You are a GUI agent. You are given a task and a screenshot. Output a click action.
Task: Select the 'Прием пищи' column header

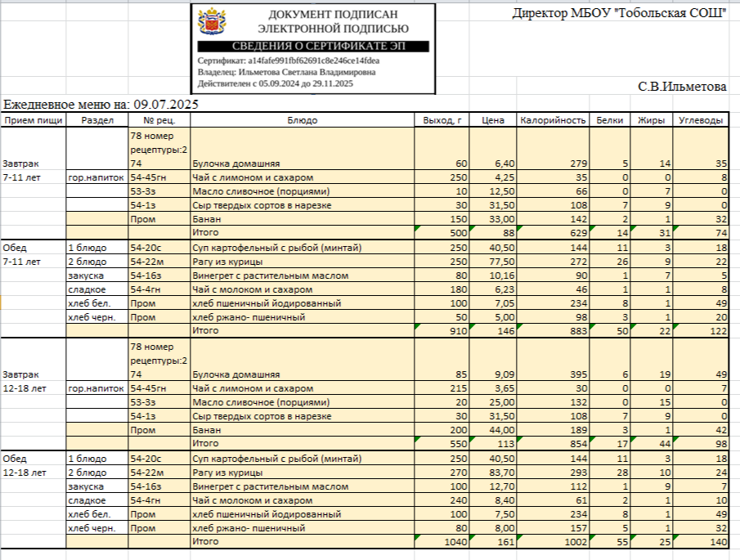pos(34,120)
